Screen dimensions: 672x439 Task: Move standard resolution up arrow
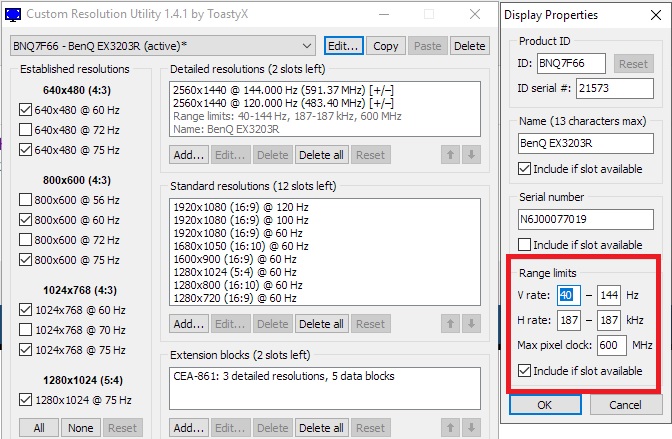(x=450, y=324)
